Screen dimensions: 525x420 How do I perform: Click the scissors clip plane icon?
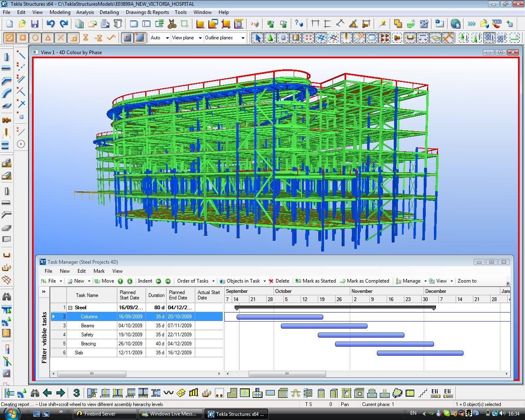[172, 24]
